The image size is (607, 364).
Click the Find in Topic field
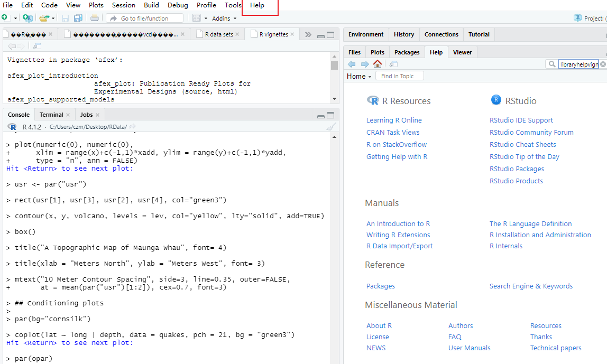point(400,76)
